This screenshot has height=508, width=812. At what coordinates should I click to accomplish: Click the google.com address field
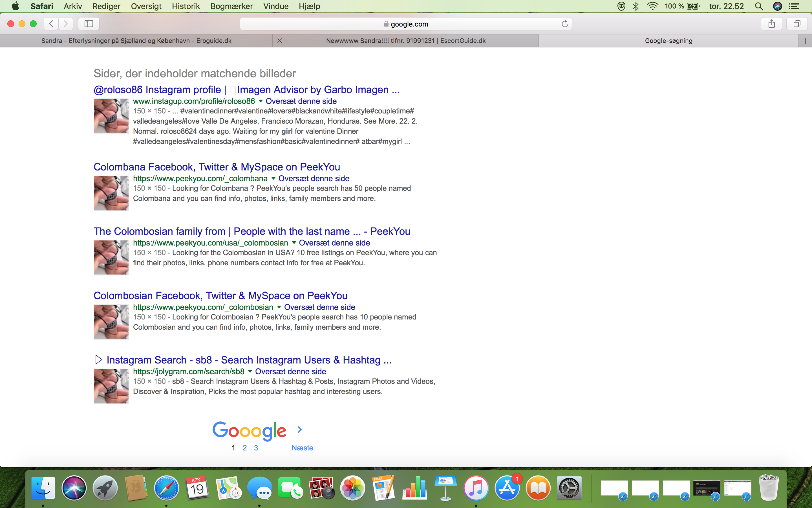click(406, 24)
